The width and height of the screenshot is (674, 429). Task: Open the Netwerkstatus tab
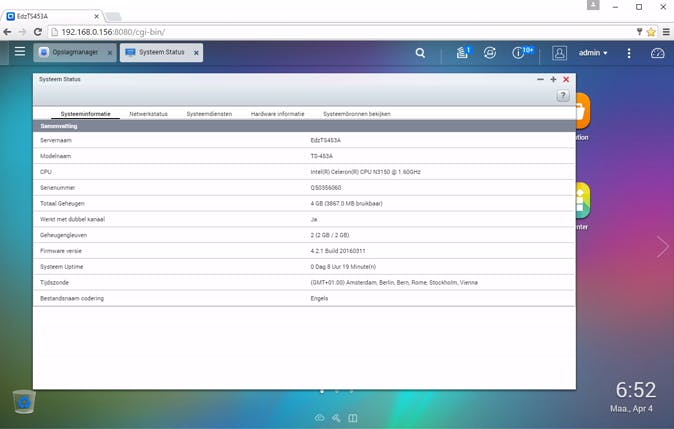pos(148,114)
